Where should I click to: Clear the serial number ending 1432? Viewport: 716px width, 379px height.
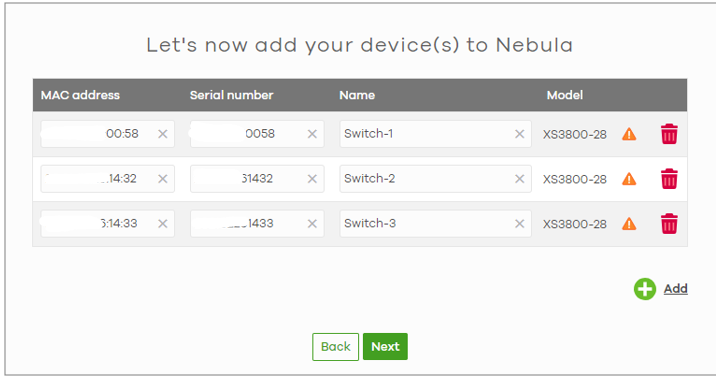tap(312, 179)
